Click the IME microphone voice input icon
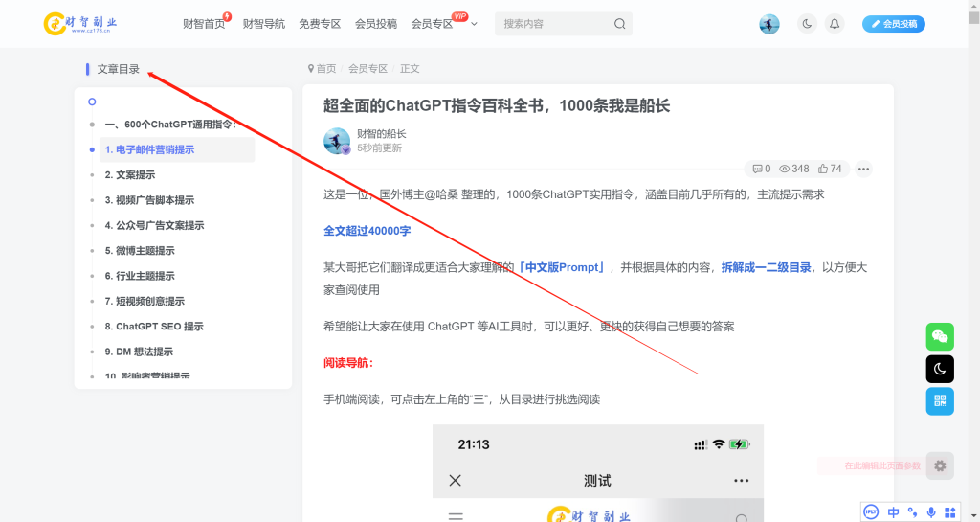Viewport: 980px width, 522px height. [x=931, y=512]
